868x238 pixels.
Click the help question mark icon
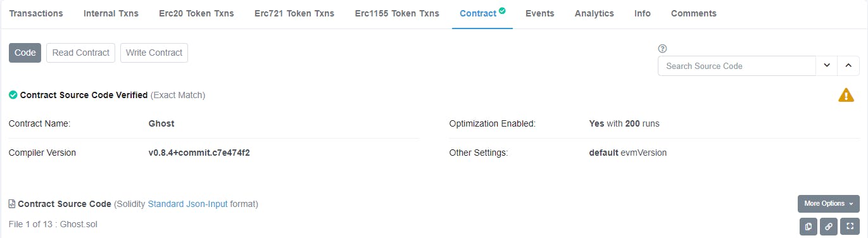pyautogui.click(x=663, y=49)
